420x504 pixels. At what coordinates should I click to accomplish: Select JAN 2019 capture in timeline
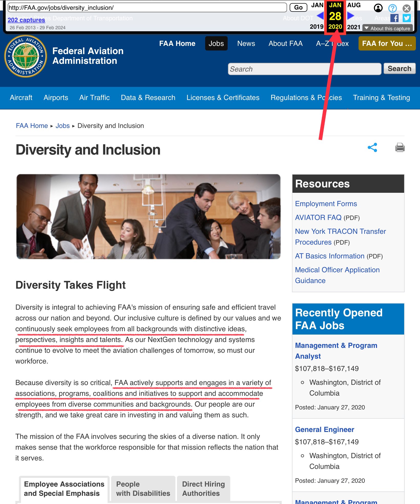317,16
